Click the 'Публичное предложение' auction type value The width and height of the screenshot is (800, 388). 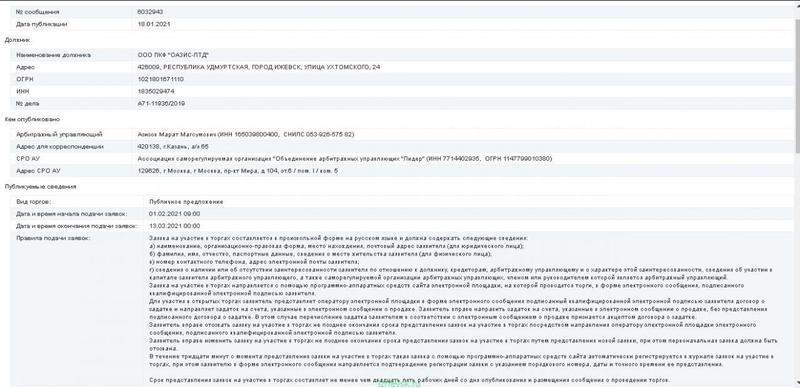pos(186,202)
